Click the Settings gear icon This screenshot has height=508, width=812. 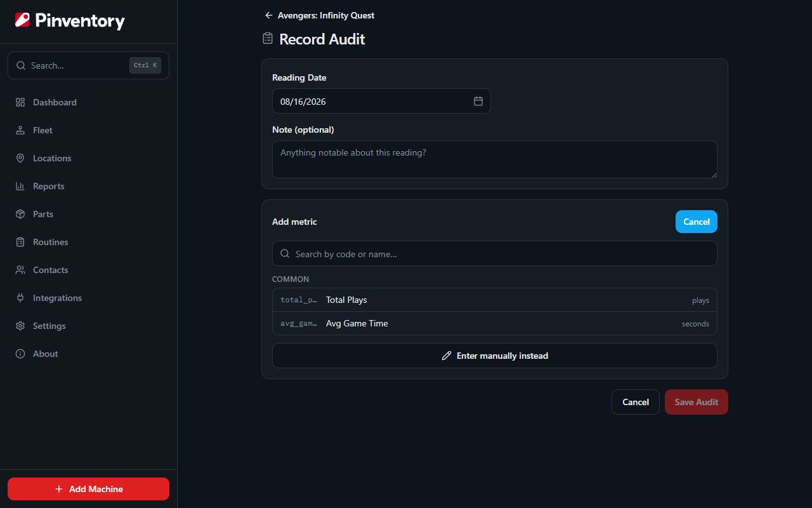pos(20,326)
